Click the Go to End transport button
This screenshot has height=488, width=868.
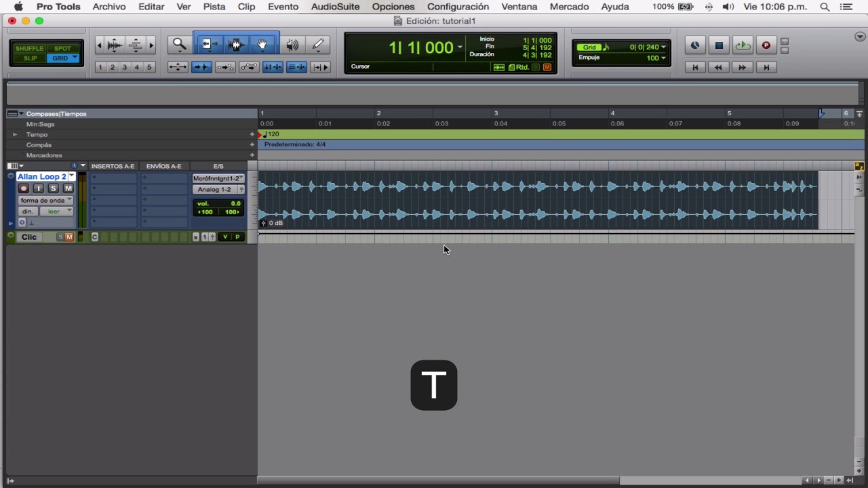point(766,67)
